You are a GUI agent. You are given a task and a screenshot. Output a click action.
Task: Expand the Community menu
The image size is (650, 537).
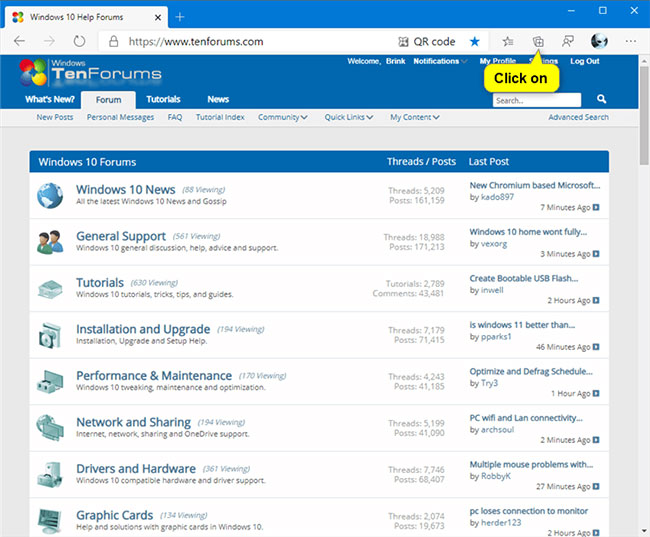tap(283, 117)
